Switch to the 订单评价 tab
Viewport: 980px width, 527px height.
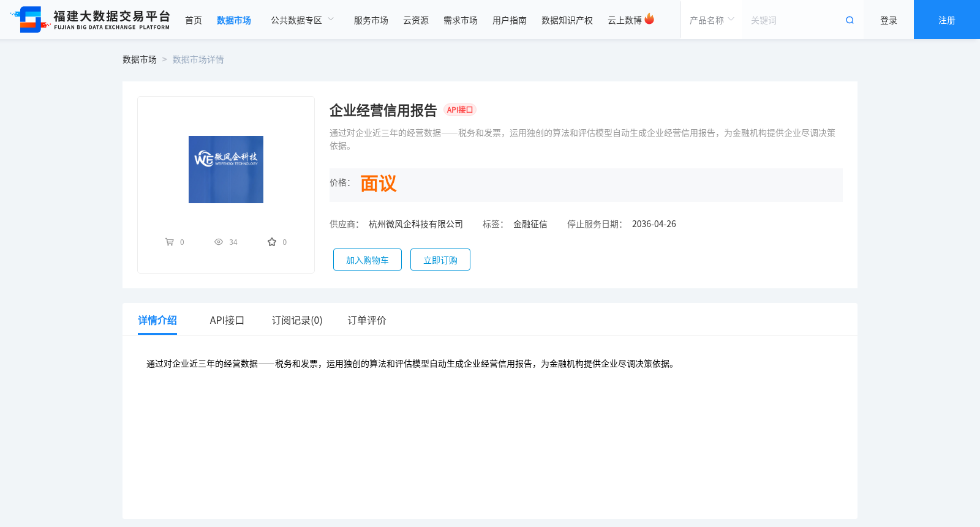pyautogui.click(x=367, y=320)
